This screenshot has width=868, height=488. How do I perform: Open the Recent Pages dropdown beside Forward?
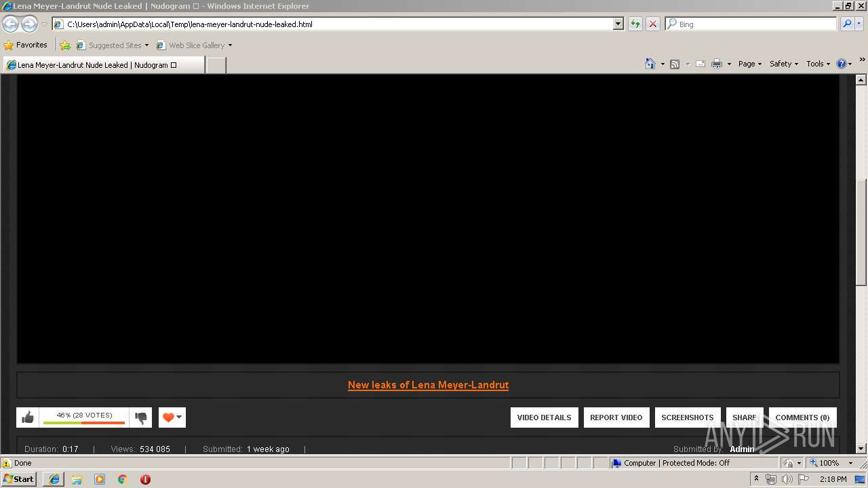[x=44, y=24]
